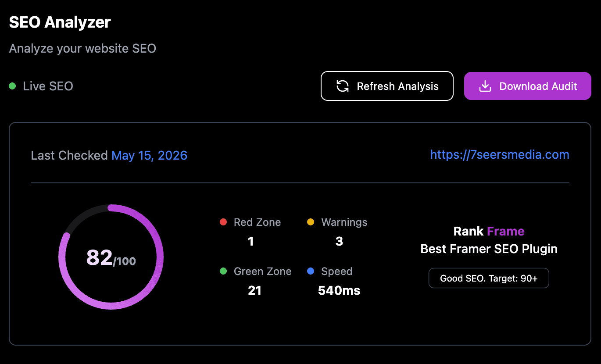Click the green Live SEO status dot
This screenshot has height=364, width=601.
pyautogui.click(x=12, y=86)
